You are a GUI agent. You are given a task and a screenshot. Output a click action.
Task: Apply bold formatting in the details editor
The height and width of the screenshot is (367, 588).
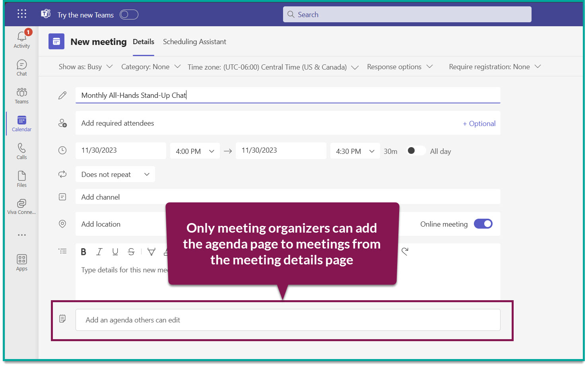pos(83,251)
